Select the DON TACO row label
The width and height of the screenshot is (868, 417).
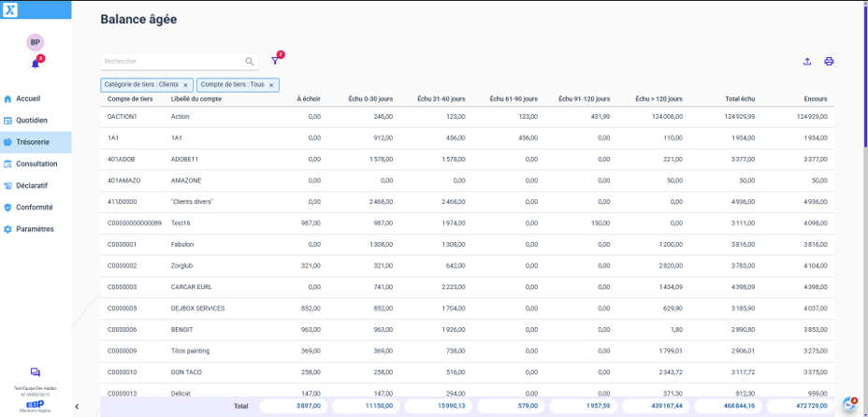[x=186, y=373]
